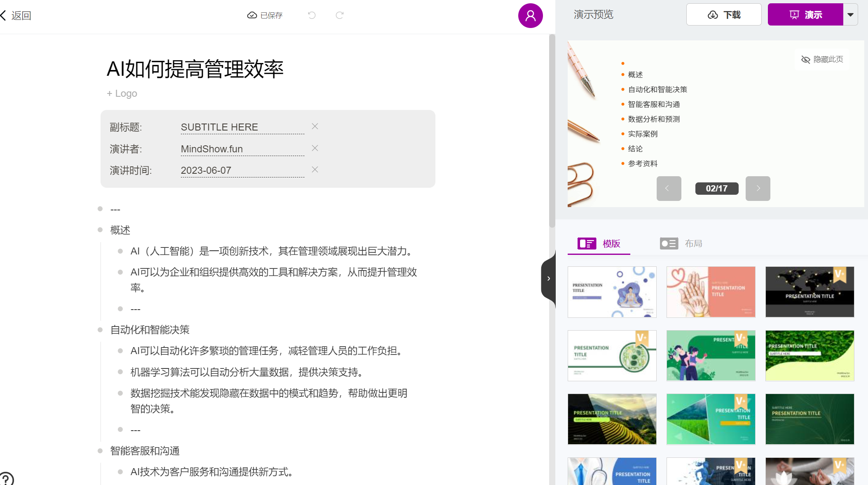This screenshot has width=868, height=485.
Task: Click the undo icon
Action: pos(312,15)
